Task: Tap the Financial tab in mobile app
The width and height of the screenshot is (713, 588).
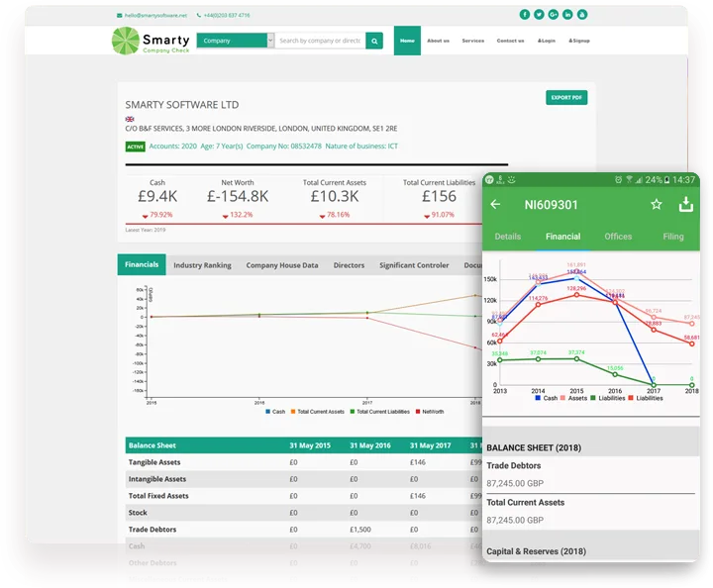Action: pos(562,237)
